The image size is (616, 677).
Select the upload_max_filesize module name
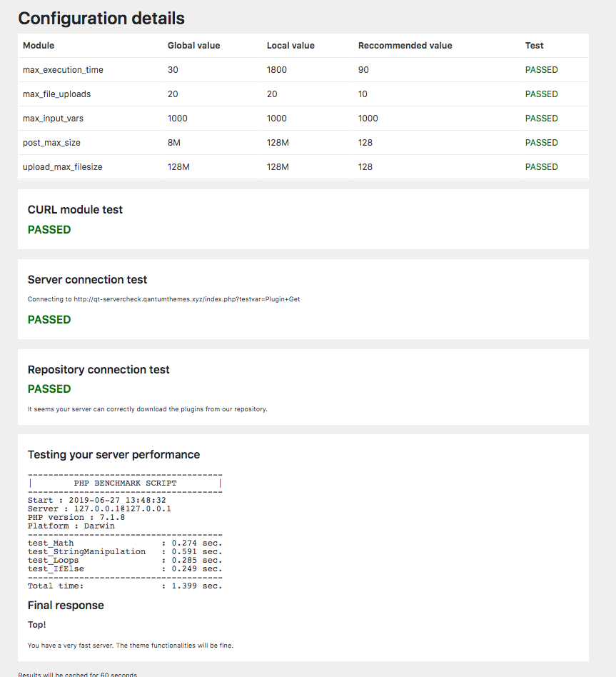pyautogui.click(x=63, y=167)
